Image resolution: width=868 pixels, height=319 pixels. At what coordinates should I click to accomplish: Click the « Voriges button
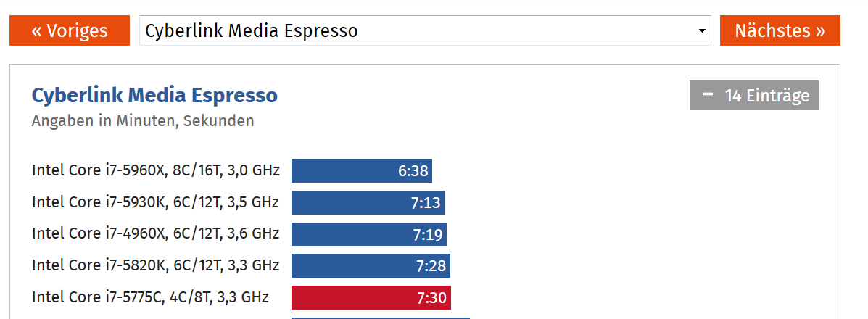point(70,30)
